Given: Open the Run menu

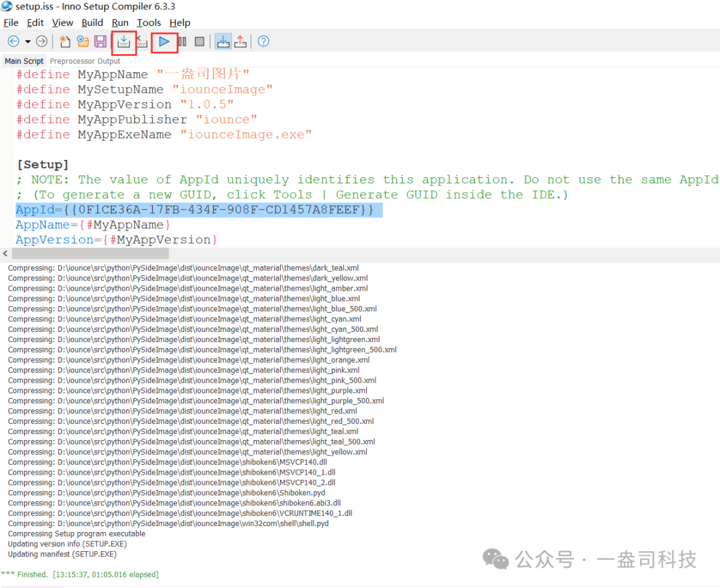Looking at the screenshot, I should coord(120,23).
